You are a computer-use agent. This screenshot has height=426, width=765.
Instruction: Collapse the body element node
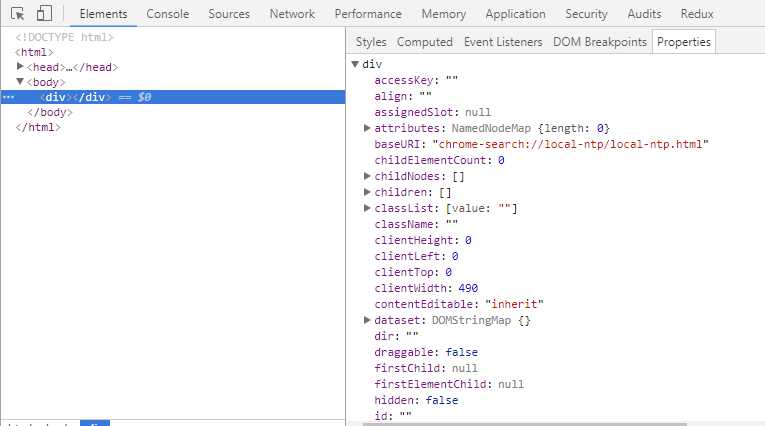pyautogui.click(x=20, y=81)
